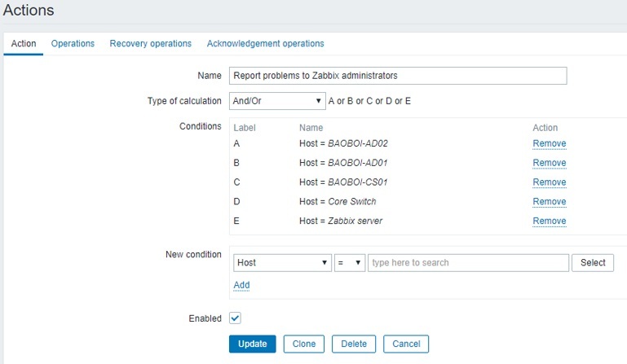Open the new condition type Host dropdown
This screenshot has width=627, height=364.
click(280, 262)
